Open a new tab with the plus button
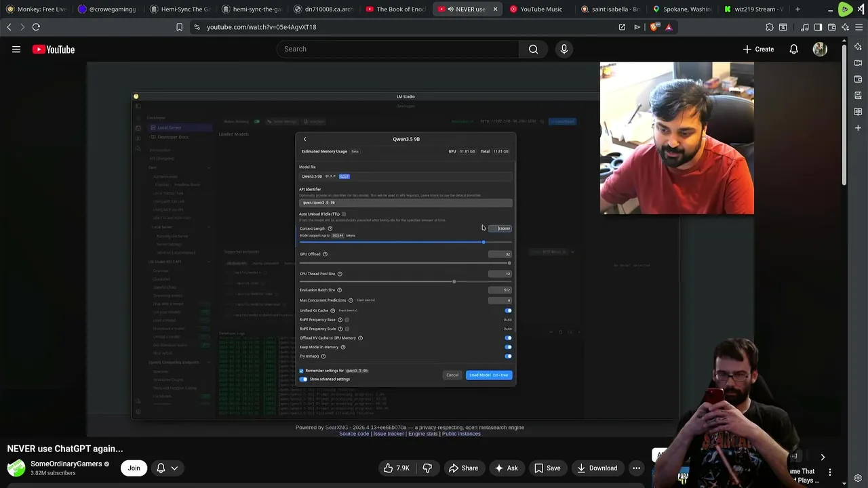 (x=797, y=9)
